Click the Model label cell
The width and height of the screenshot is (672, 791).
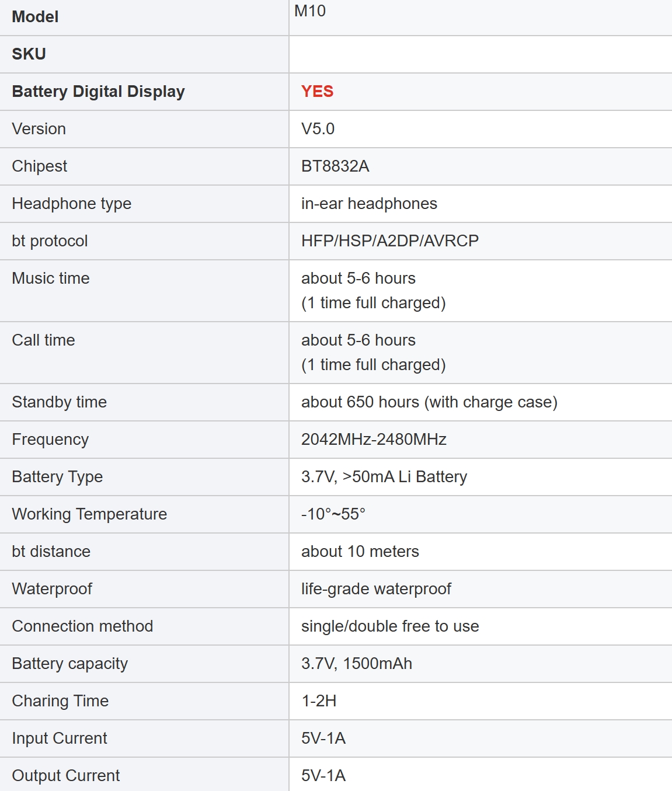coord(35,17)
